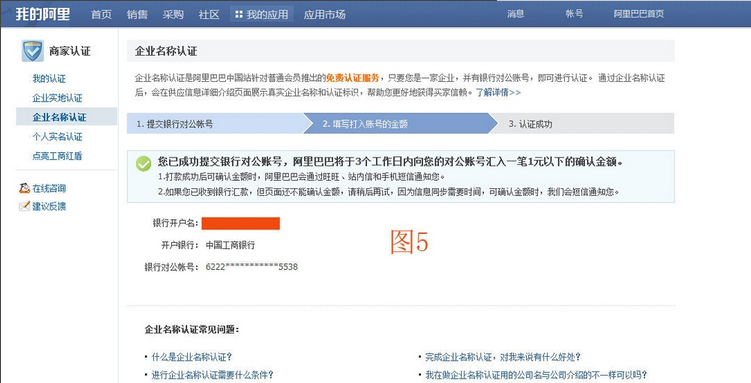Open the 应用市场 menu
This screenshot has width=751, height=383.
point(324,14)
